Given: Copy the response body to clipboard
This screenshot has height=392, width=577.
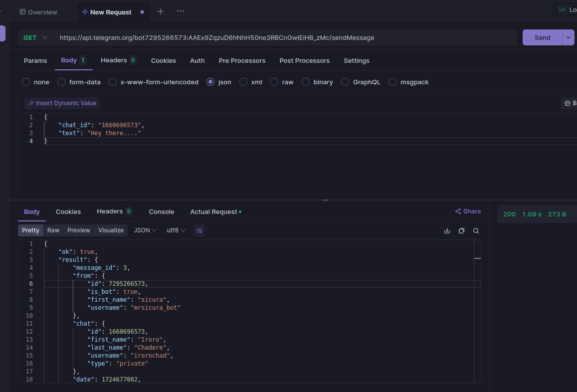Looking at the screenshot, I should tap(461, 231).
